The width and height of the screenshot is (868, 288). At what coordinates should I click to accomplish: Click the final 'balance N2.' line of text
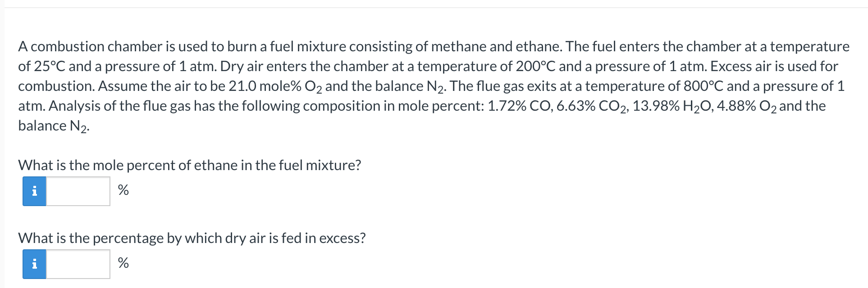[x=54, y=126]
